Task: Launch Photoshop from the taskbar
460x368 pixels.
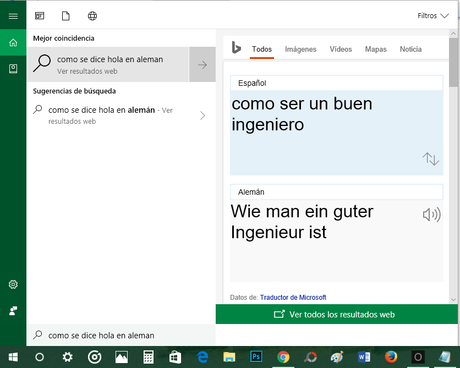Action: pyautogui.click(x=256, y=357)
